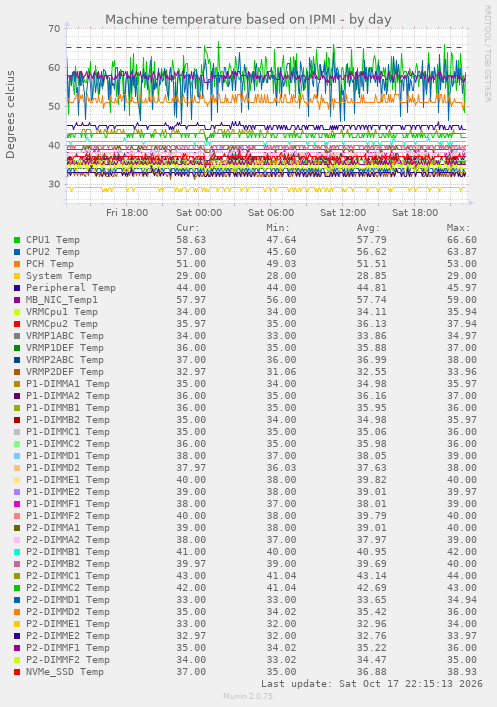The width and height of the screenshot is (497, 707).
Task: Click the NVMe_SSD Temp red legend swatch
Action: click(17, 672)
